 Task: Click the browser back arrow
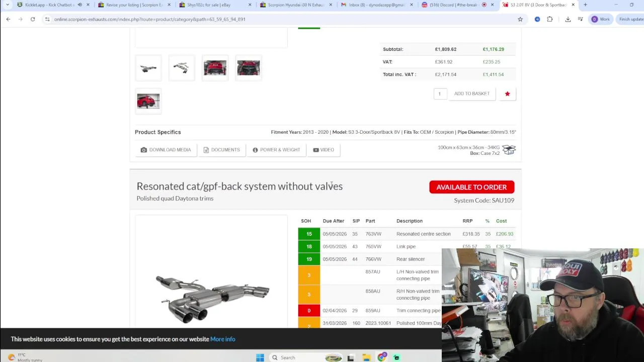(x=8, y=19)
